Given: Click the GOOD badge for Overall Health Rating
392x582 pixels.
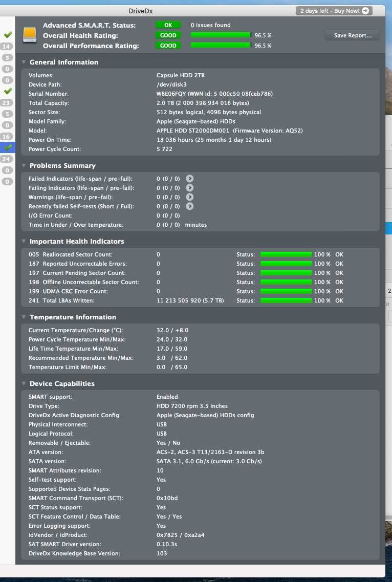Looking at the screenshot, I should click(x=168, y=35).
